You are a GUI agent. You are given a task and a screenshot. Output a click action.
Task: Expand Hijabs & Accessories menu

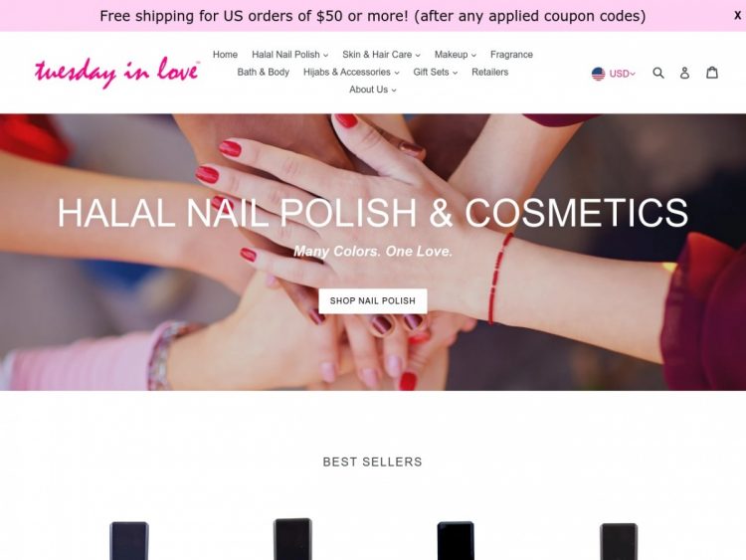pos(351,73)
